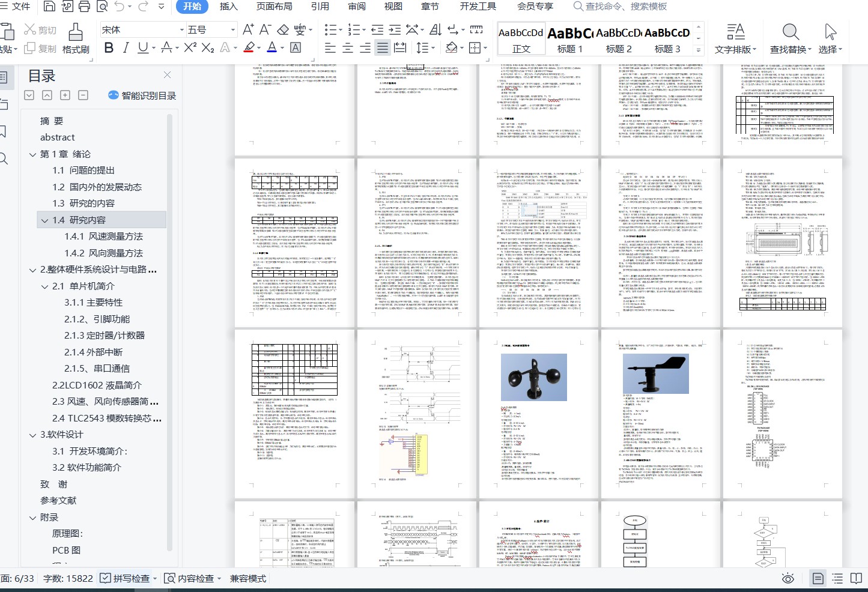Screen dimensions: 868x592
Task: Apply paragraph shading fill color
Action: tap(451, 48)
